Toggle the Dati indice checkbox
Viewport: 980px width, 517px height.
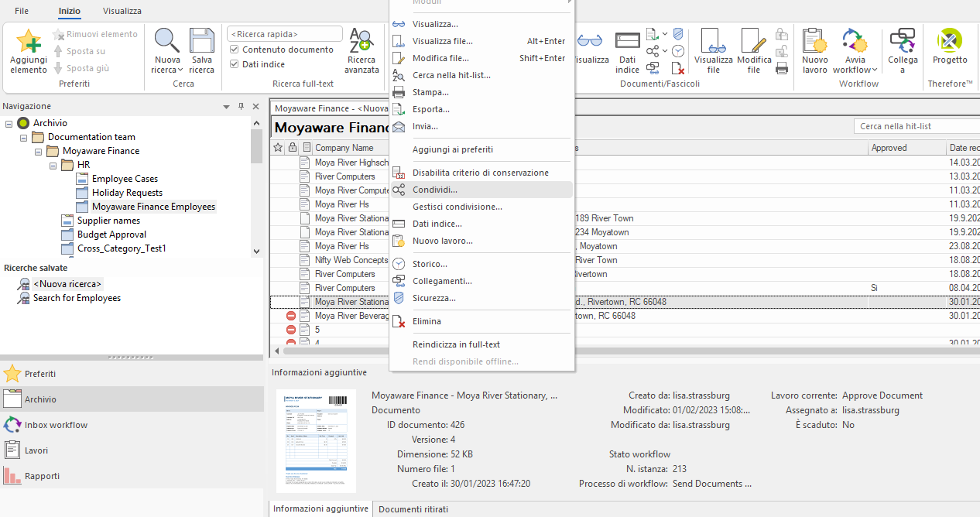235,64
